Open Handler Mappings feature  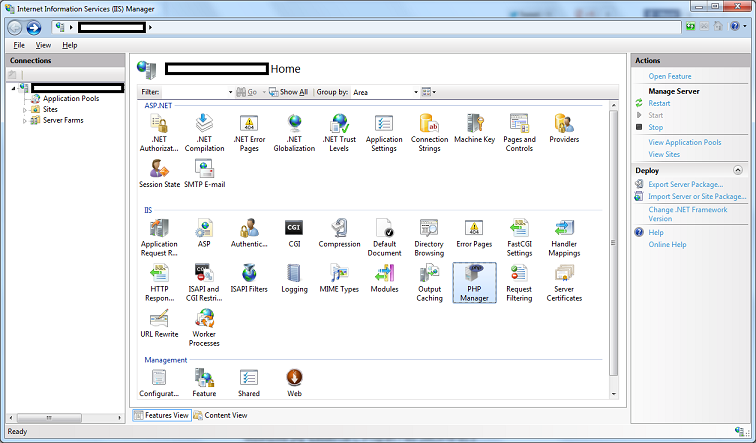click(564, 238)
